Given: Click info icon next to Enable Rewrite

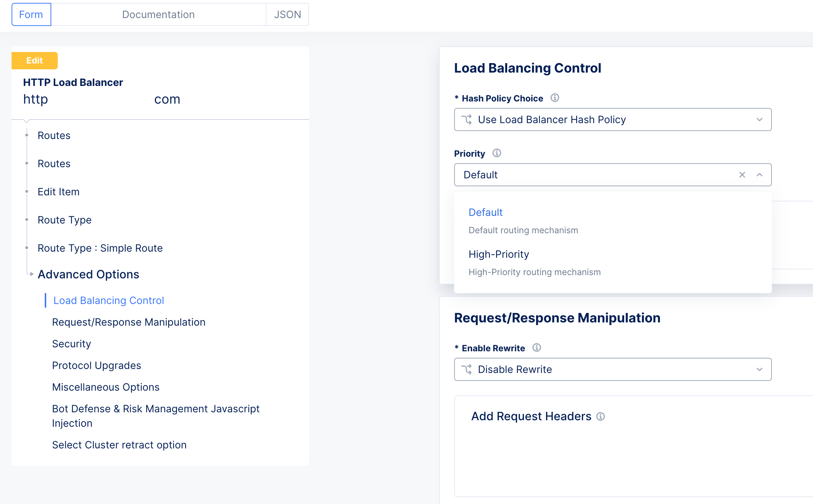Looking at the screenshot, I should 536,348.
